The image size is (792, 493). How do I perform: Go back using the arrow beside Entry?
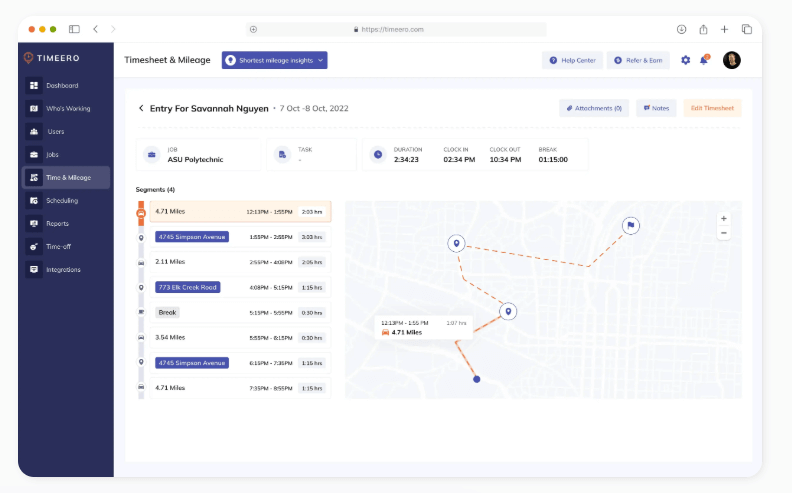pyautogui.click(x=141, y=108)
